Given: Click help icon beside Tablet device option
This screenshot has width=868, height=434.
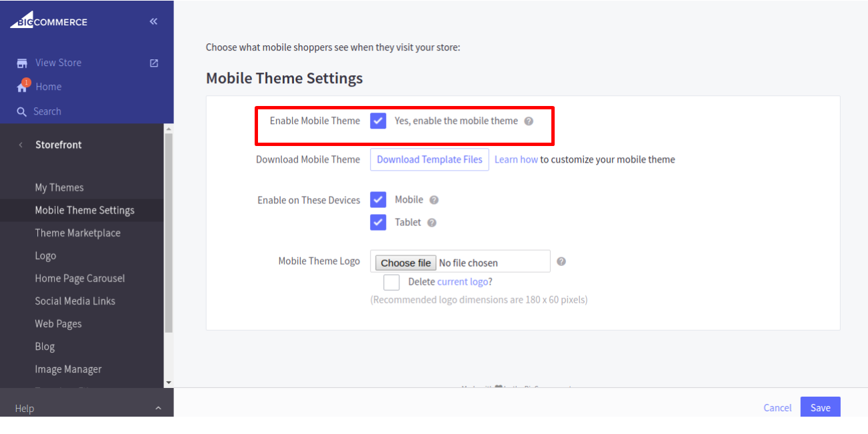Looking at the screenshot, I should (x=432, y=223).
